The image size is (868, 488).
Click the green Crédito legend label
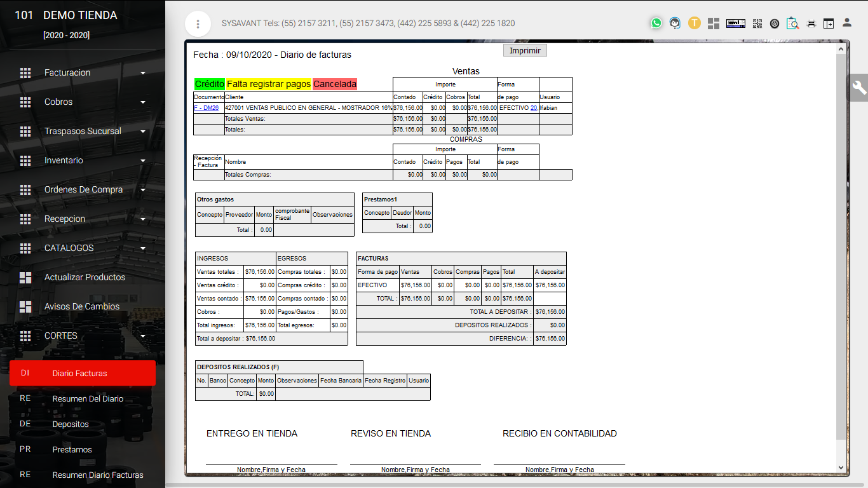point(210,84)
